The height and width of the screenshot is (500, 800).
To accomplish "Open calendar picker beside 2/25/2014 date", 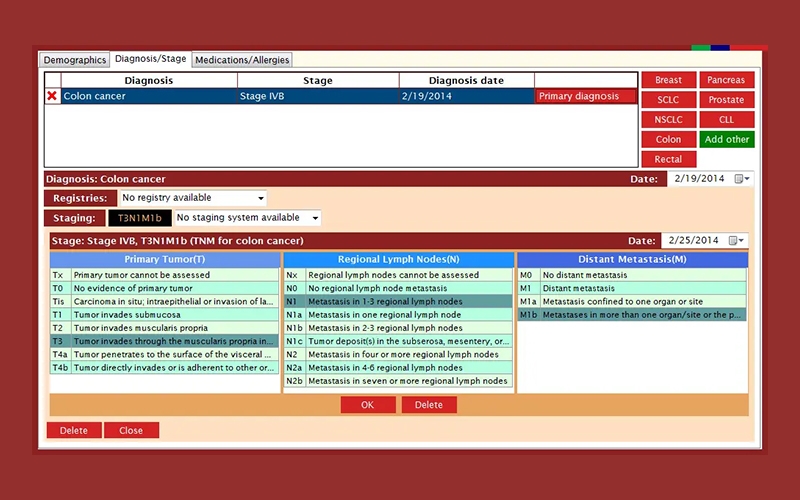I will click(x=736, y=240).
